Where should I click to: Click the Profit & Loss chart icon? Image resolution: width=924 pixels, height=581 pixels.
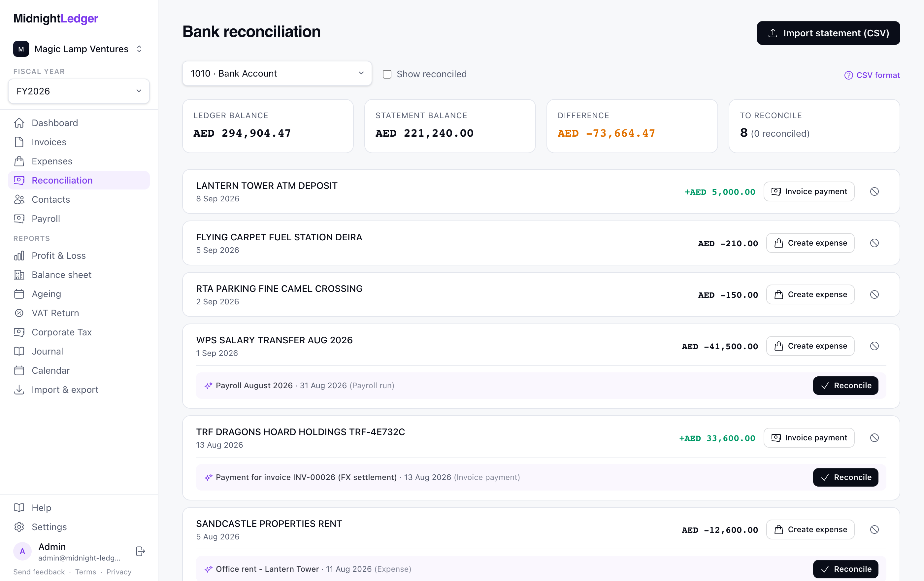tap(19, 256)
